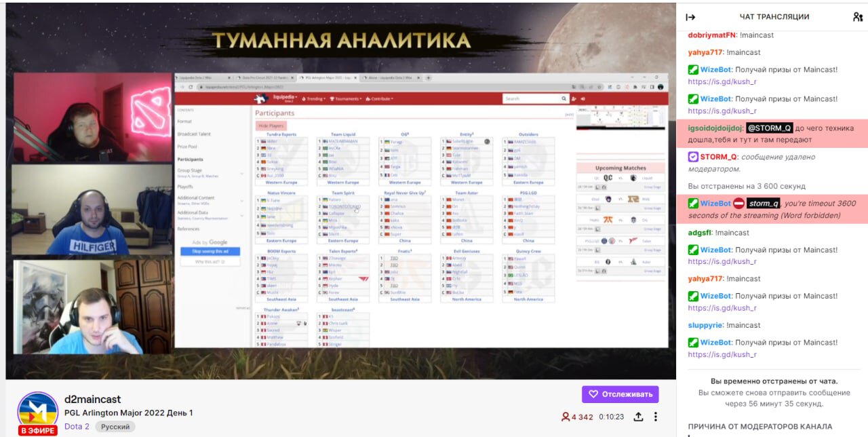Open the Tournaments dropdown menu

click(346, 98)
